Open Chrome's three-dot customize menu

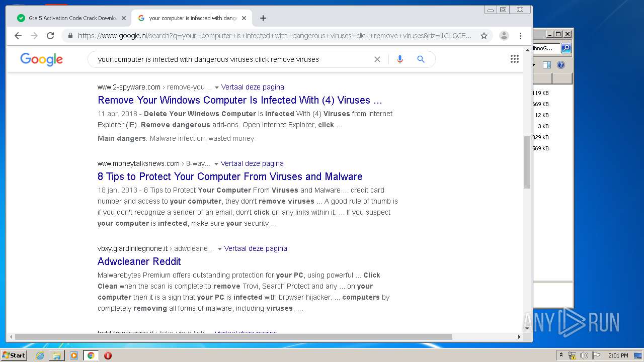tap(521, 36)
